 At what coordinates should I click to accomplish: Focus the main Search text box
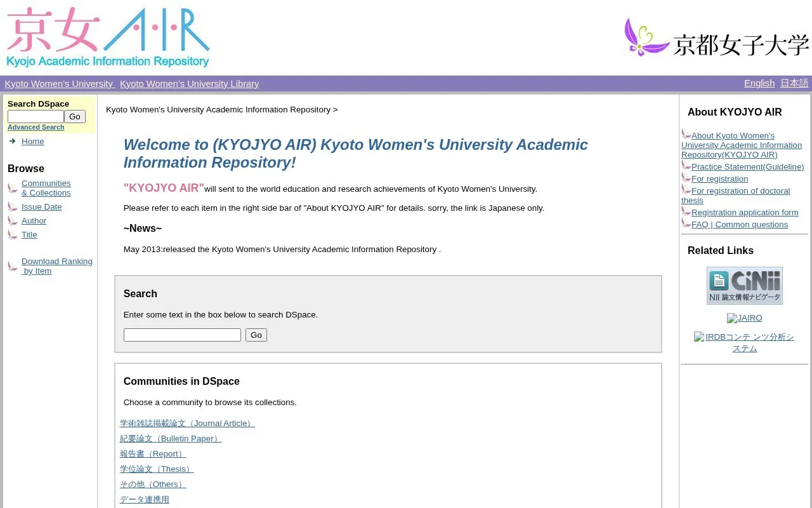[182, 335]
